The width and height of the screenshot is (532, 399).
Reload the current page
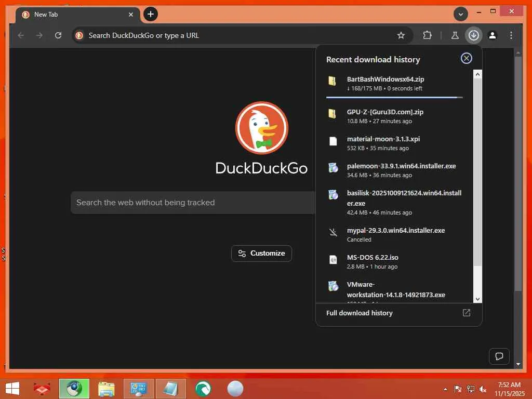(58, 35)
